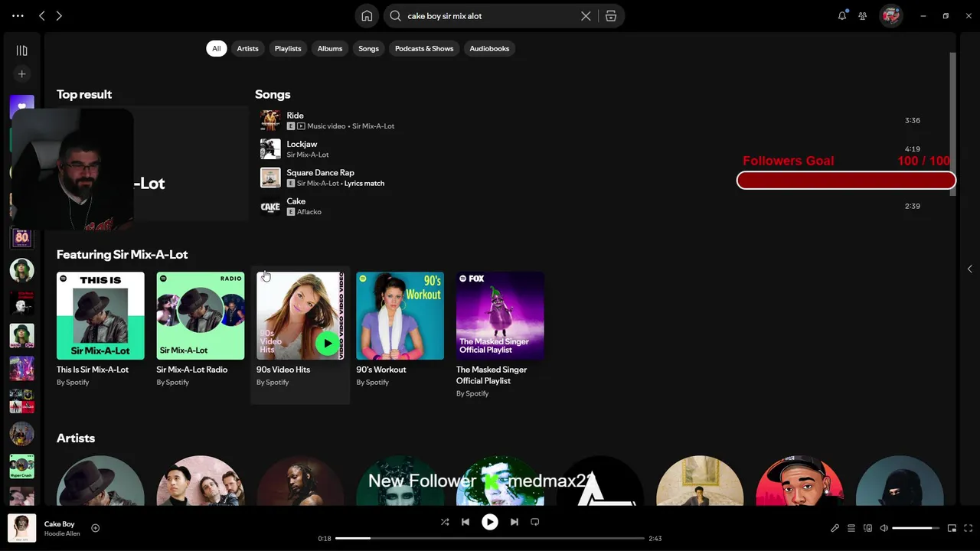Open the user profile avatar
This screenshot has width=980, height=551.
tap(890, 15)
